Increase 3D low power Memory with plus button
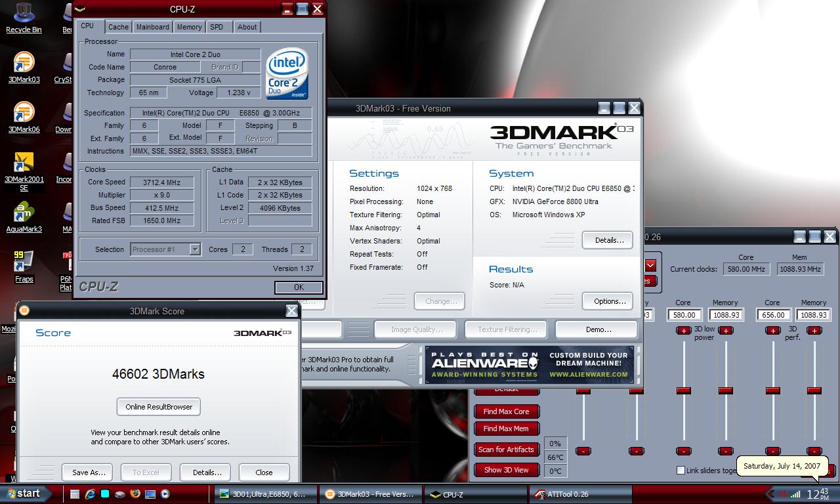This screenshot has width=840, height=504. (x=725, y=331)
